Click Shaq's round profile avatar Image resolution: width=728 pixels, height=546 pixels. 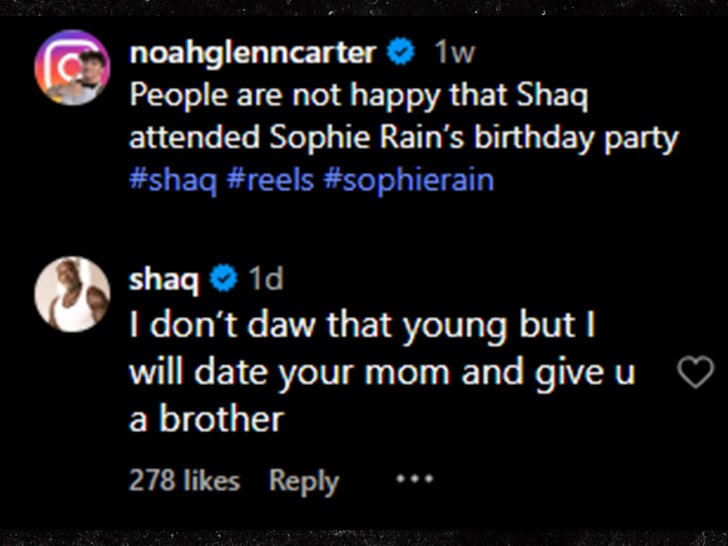[x=72, y=295]
